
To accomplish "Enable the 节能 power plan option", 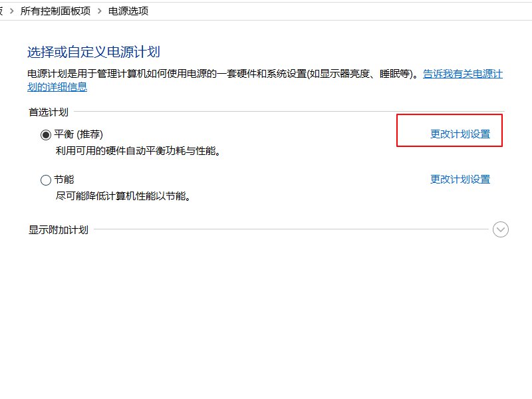I will pyautogui.click(x=45, y=180).
